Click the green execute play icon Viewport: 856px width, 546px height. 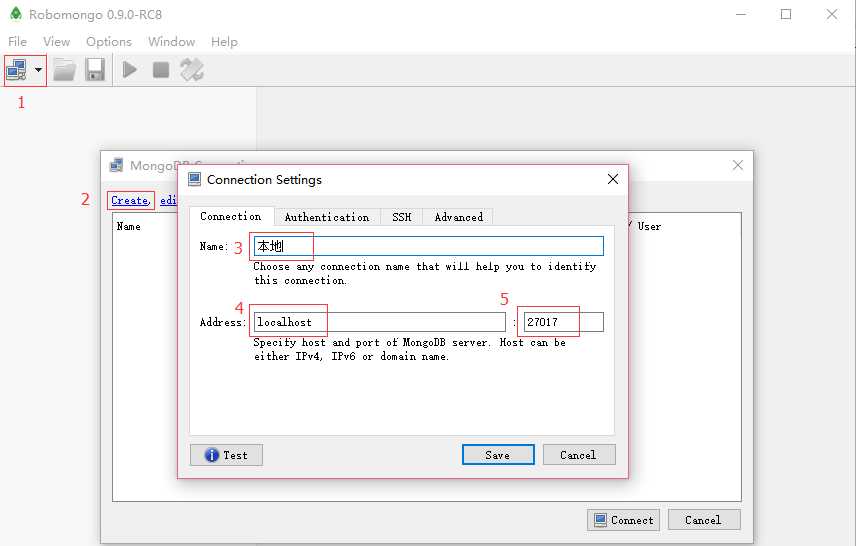coord(130,70)
